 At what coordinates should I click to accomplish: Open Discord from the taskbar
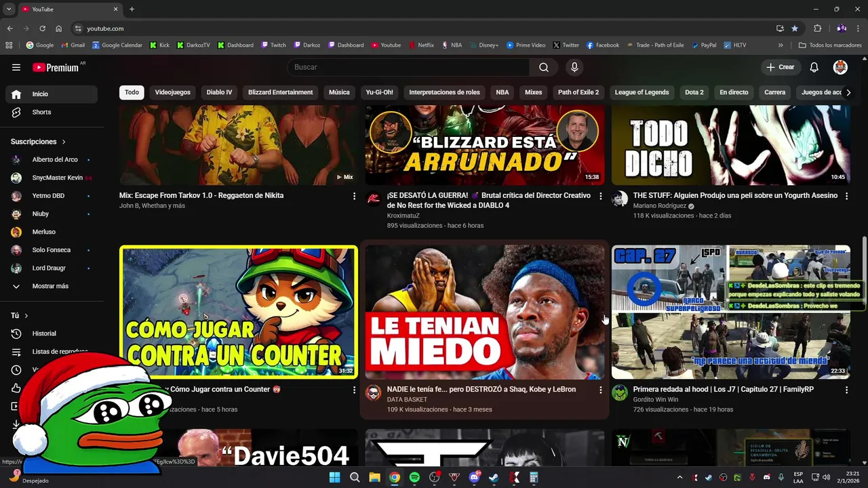pos(474,477)
